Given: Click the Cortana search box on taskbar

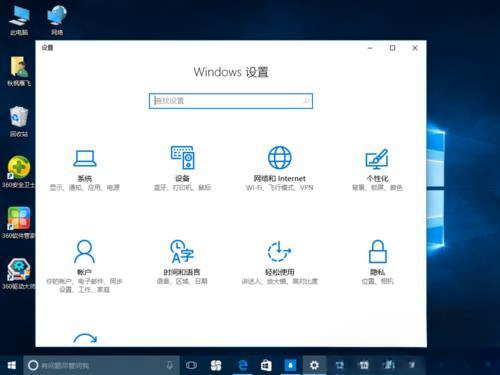Looking at the screenshot, I should (101, 365).
